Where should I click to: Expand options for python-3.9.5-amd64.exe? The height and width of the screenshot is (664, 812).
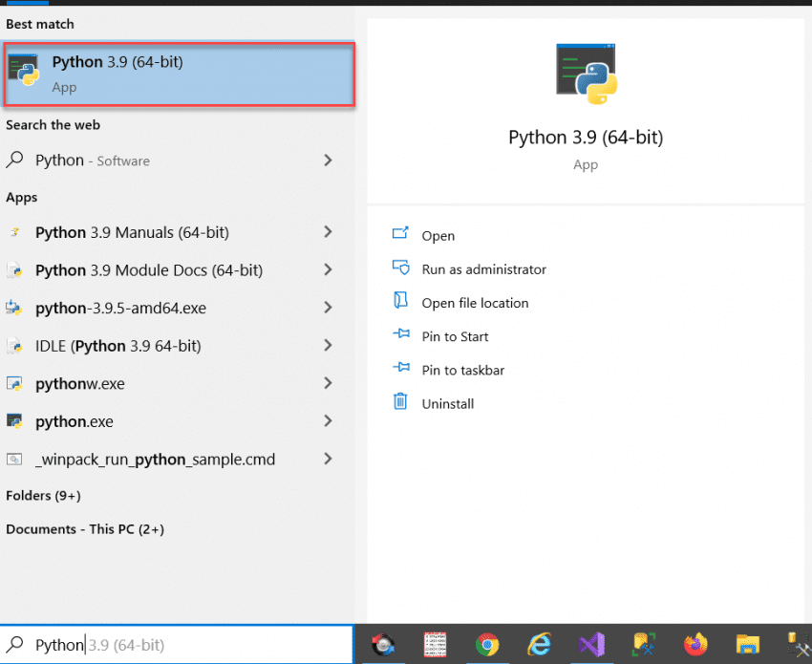click(328, 308)
